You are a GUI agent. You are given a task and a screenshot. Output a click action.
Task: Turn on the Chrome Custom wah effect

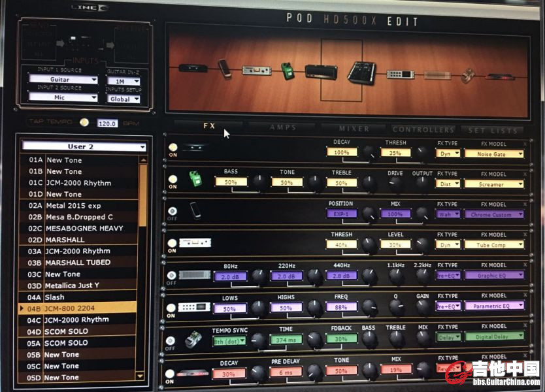pos(172,211)
